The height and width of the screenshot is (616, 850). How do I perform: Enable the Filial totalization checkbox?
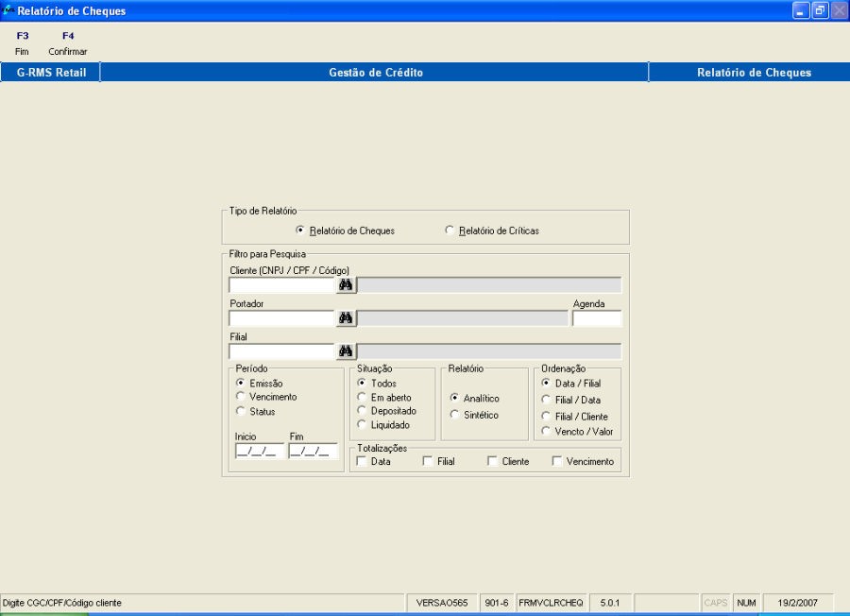(x=427, y=461)
